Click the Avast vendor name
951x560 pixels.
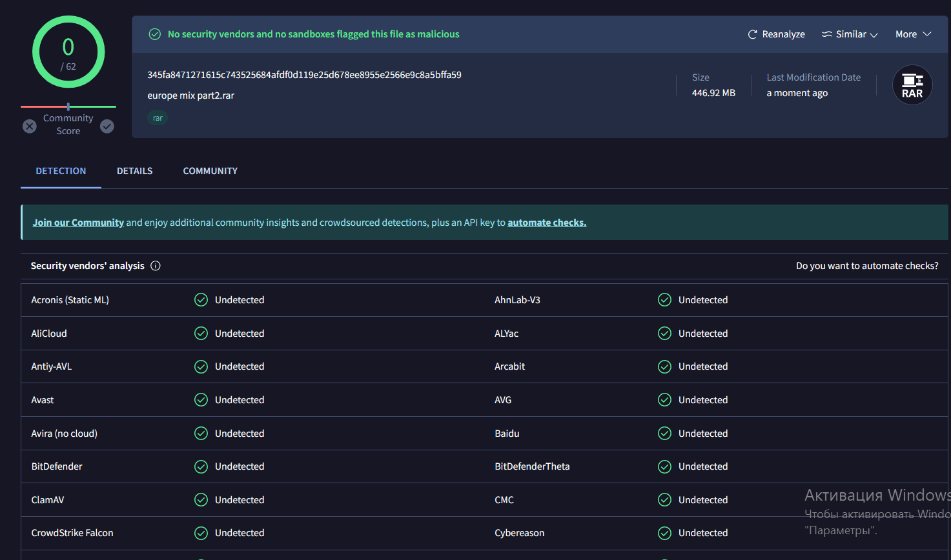(43, 400)
